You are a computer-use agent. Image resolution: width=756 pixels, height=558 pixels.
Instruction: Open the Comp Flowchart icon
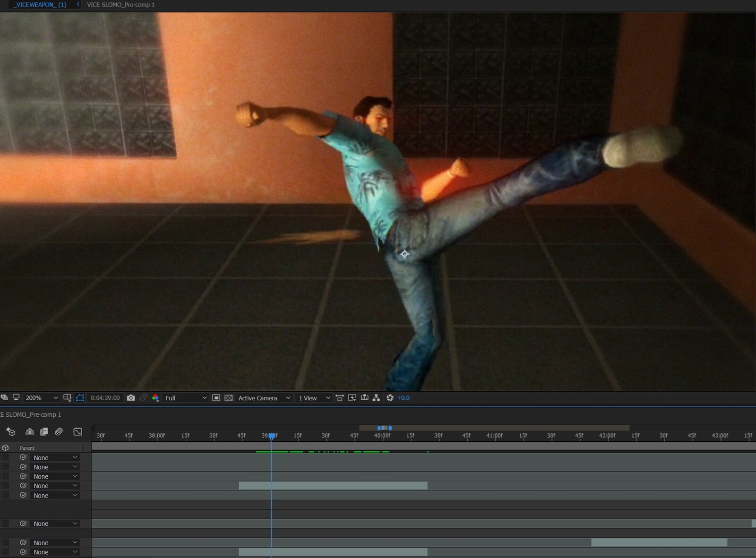376,398
